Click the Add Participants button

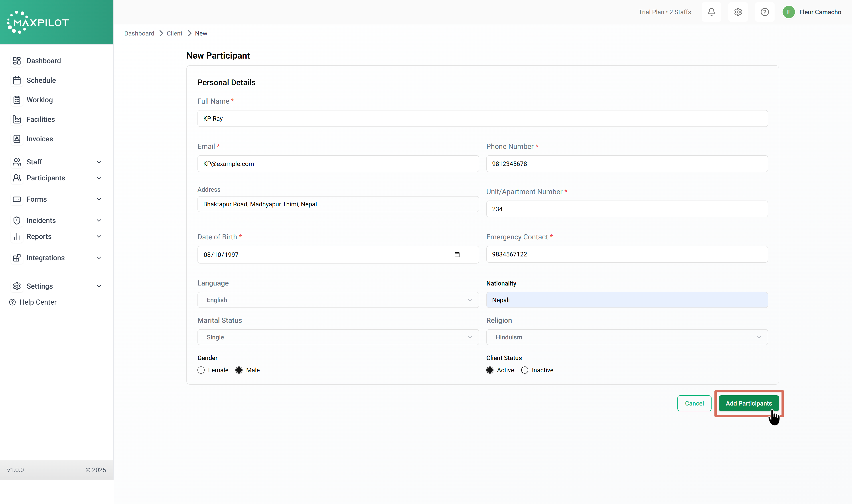click(x=748, y=403)
